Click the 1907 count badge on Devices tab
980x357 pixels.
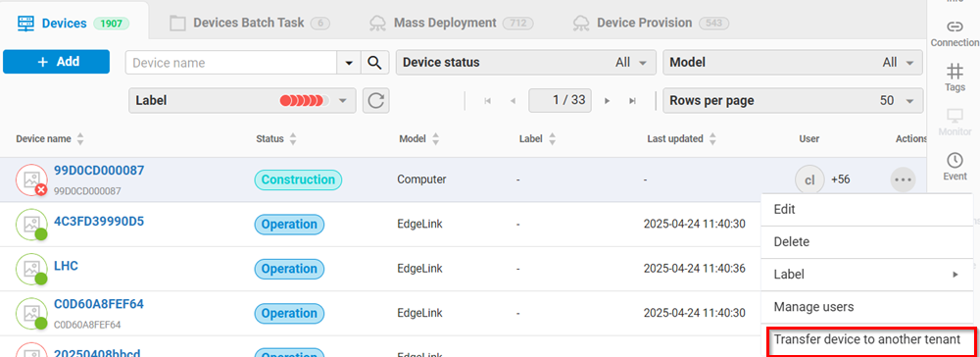point(112,24)
